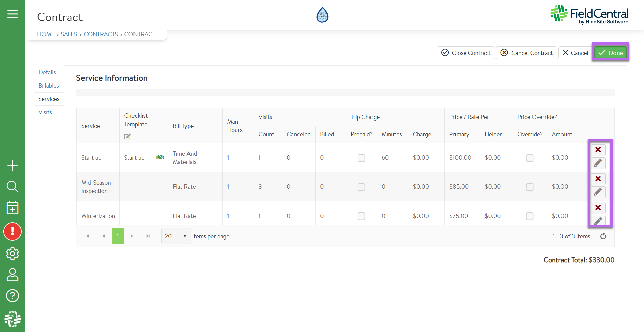Open the settings gear in sidebar

coord(12,254)
